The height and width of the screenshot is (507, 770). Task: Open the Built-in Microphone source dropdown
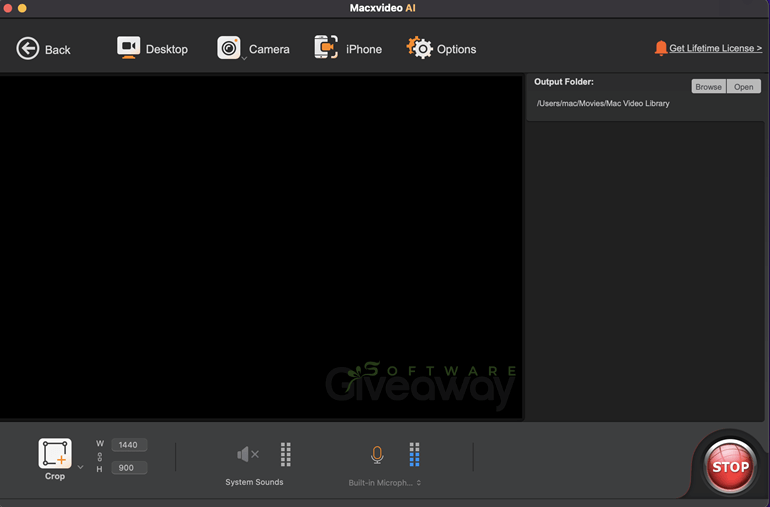click(x=385, y=483)
